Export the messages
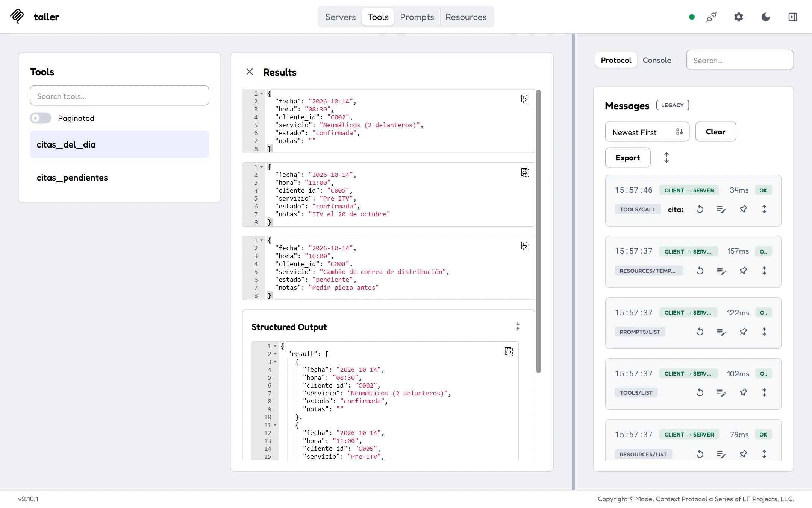Screen dimensions: 812x508 click(627, 158)
